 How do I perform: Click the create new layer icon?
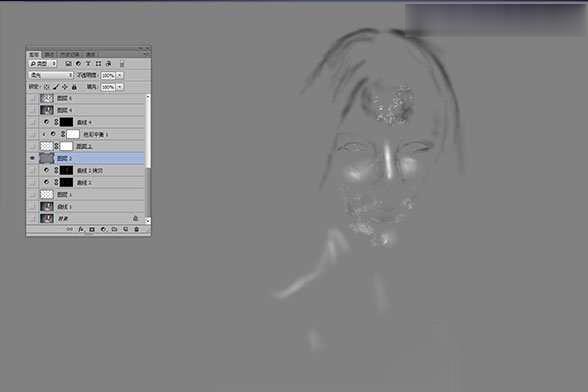(125, 229)
